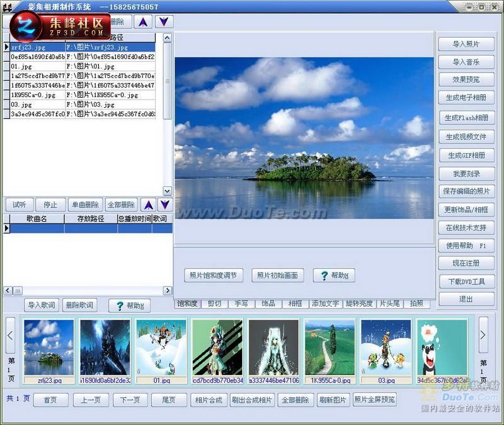Click 照片全屏预览 button
This screenshot has width=504, height=425.
[374, 400]
